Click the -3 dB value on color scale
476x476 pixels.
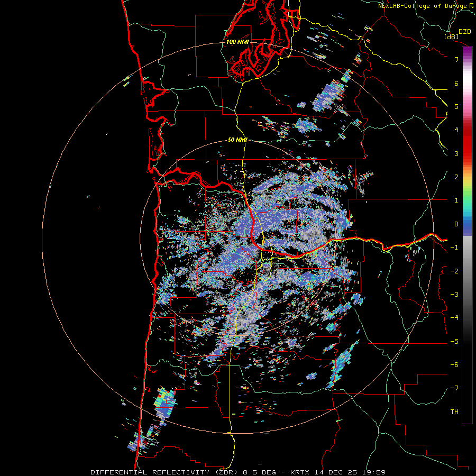tap(454, 295)
